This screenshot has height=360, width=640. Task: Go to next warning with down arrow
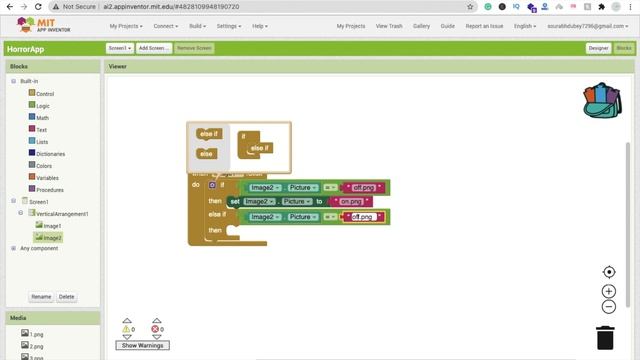(x=127, y=337)
